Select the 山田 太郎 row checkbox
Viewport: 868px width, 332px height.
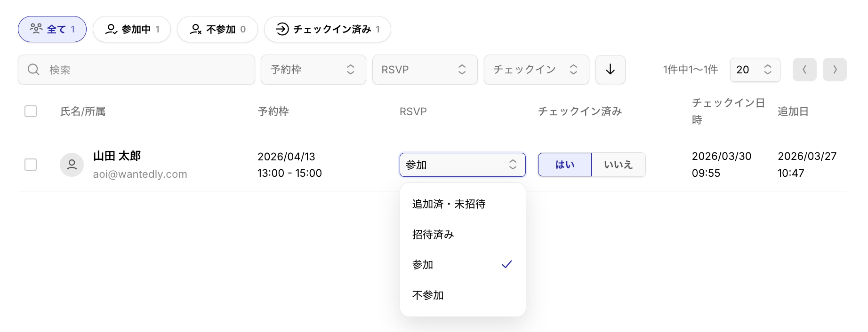pos(31,165)
